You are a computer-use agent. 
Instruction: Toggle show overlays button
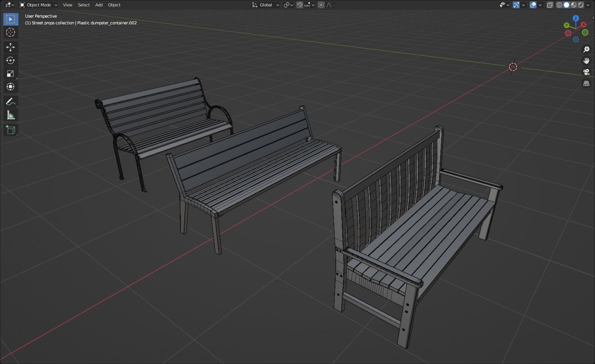click(x=533, y=5)
